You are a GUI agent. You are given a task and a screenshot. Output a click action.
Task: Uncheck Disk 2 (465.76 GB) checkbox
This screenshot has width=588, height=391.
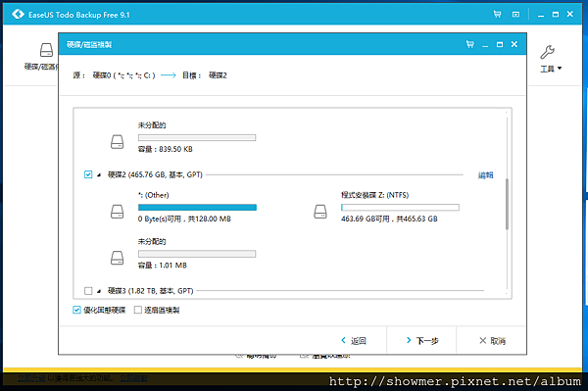[x=88, y=174]
